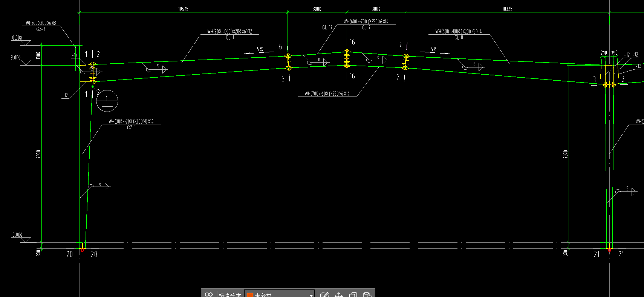Select the circled detail marker 1
The width and height of the screenshot is (644, 297).
(x=107, y=101)
